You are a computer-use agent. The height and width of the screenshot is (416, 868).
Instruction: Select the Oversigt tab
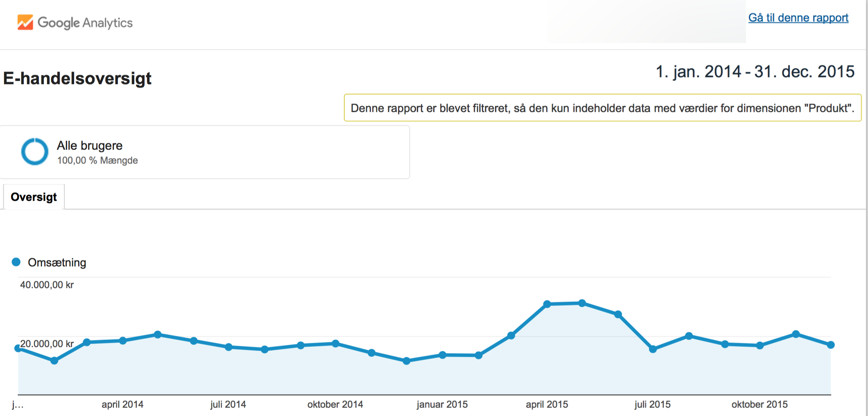pos(34,197)
